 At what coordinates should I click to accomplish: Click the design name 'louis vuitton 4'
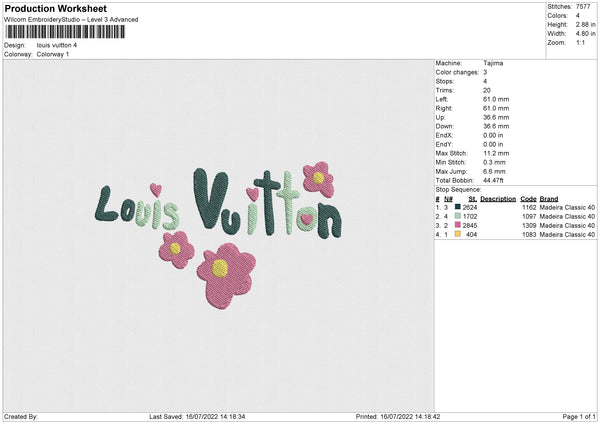57,45
